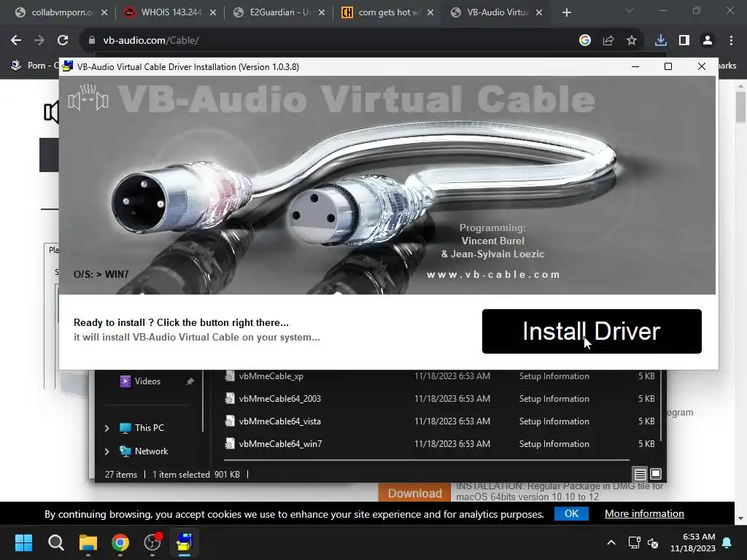Screen dimensions: 747x560
Task: Select Network in navigation pane
Action: [x=151, y=451]
